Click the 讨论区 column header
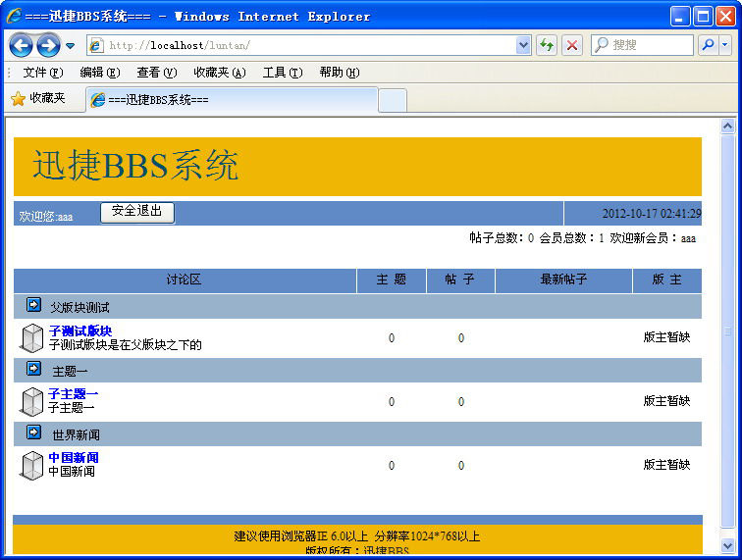This screenshot has width=742, height=560. click(185, 280)
